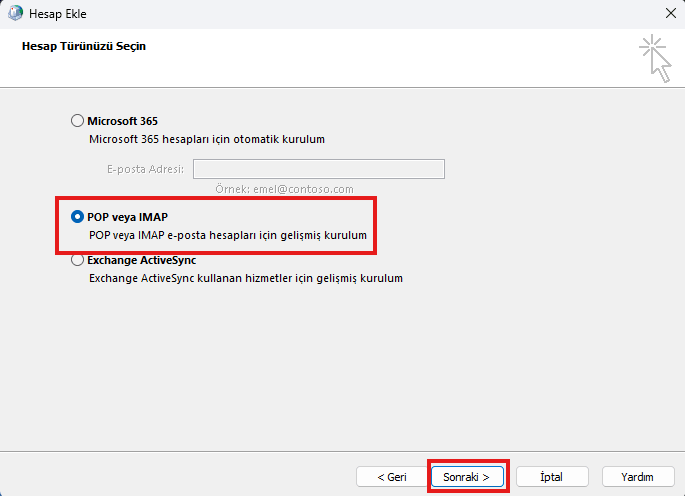This screenshot has height=496, width=685.
Task: Click the cursor wizard icon in header
Action: [655, 59]
